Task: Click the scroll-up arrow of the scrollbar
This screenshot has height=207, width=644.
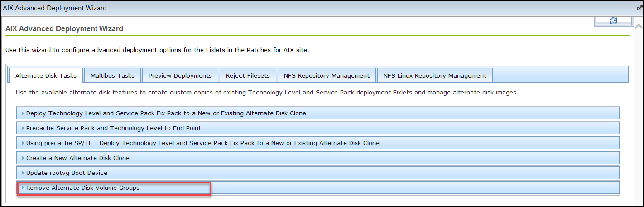Action: point(639,26)
